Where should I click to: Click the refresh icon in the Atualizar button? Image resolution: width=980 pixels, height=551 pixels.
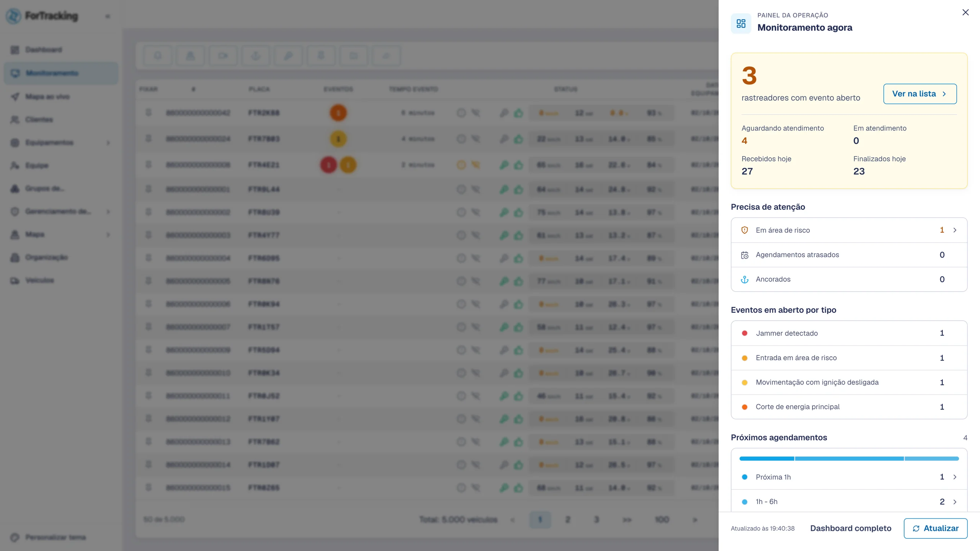click(916, 528)
